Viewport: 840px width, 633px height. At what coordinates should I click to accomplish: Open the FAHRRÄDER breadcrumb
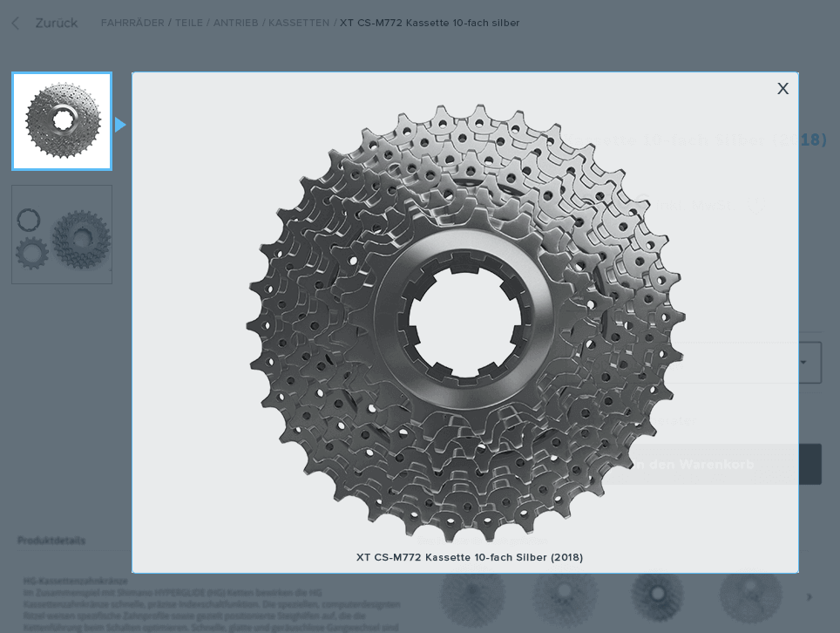click(x=132, y=23)
